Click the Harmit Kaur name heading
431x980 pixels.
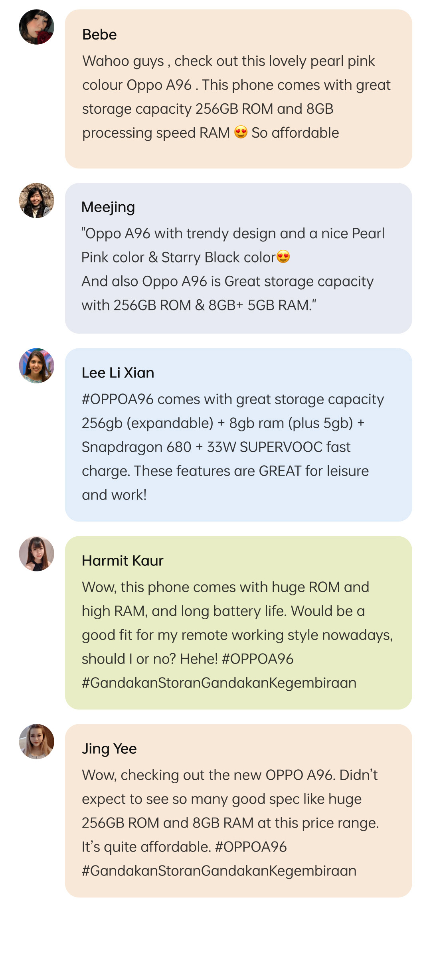[x=123, y=561]
